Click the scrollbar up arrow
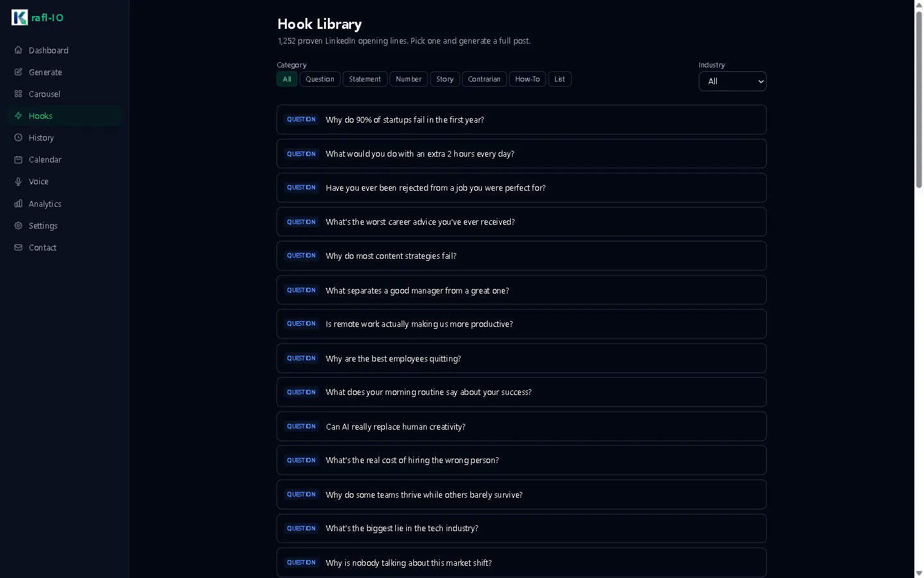The image size is (924, 578). 919,4
